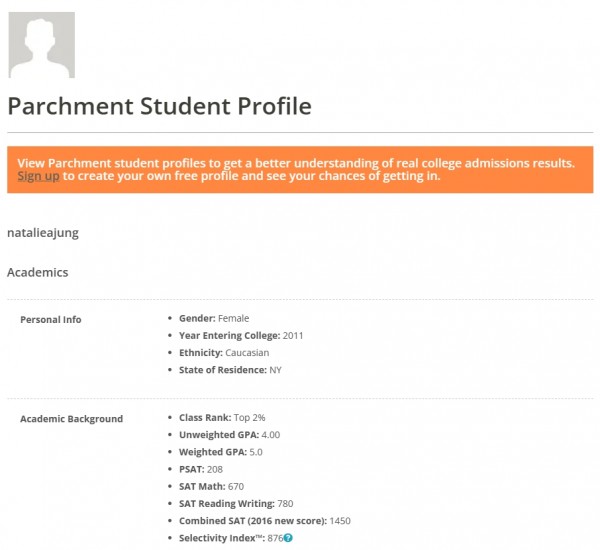Click the default profile avatar silhouette

(x=42, y=45)
